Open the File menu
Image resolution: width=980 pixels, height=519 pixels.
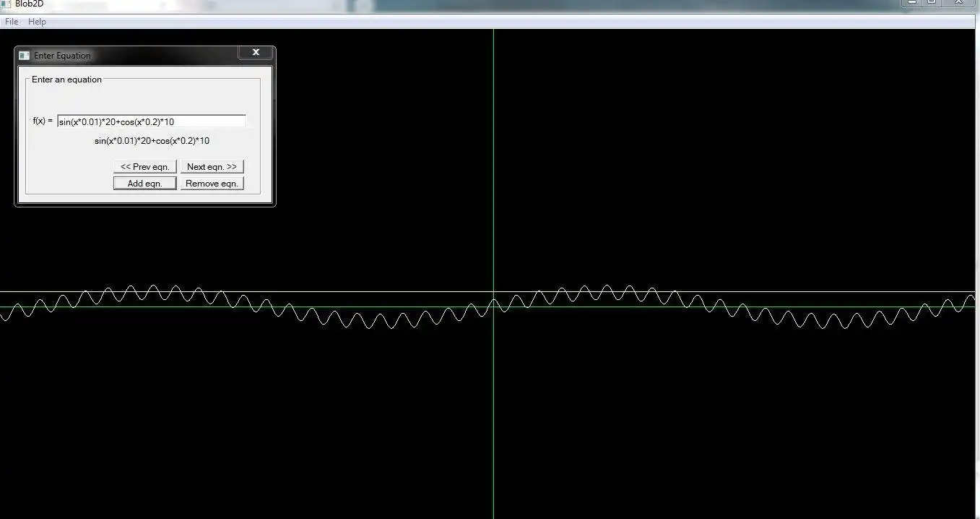point(12,22)
